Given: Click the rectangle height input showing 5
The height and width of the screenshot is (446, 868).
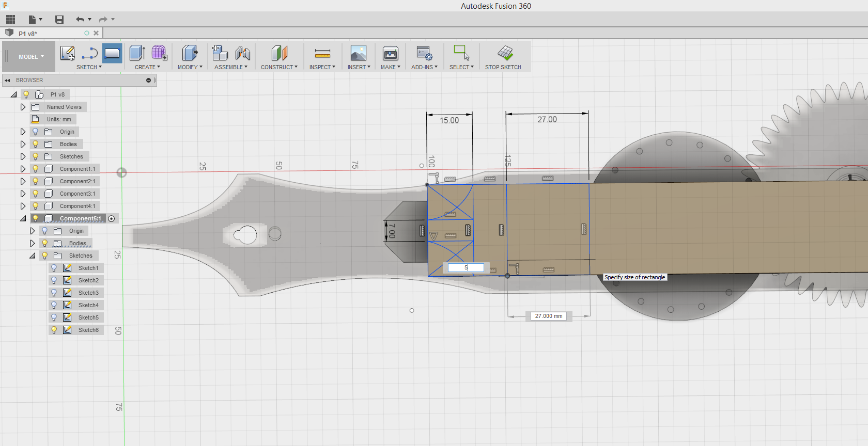Looking at the screenshot, I should pyautogui.click(x=466, y=267).
